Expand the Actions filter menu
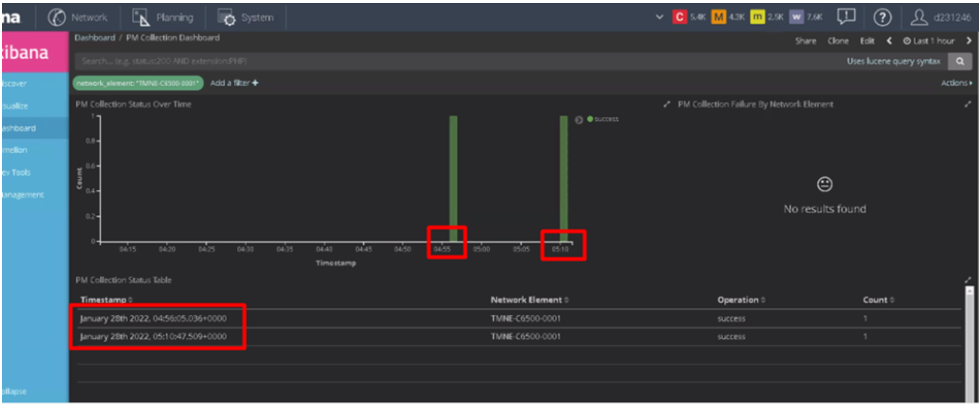 [957, 83]
